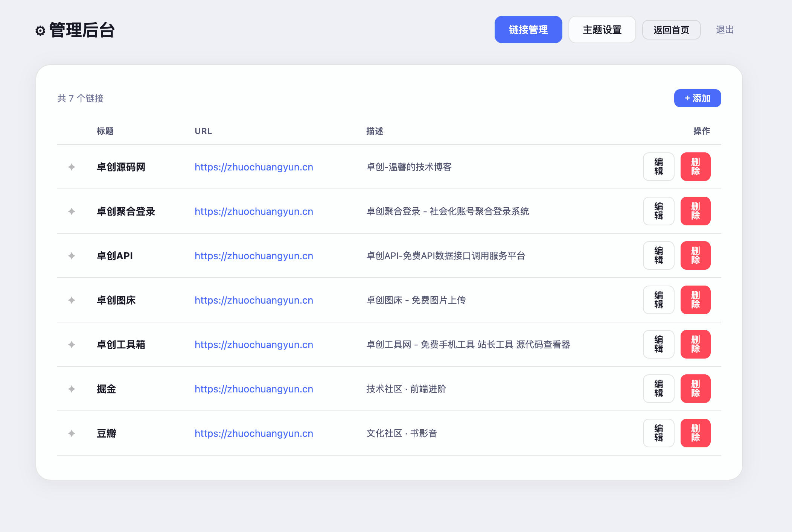Delete the 卓创聚合登录 link

point(695,211)
